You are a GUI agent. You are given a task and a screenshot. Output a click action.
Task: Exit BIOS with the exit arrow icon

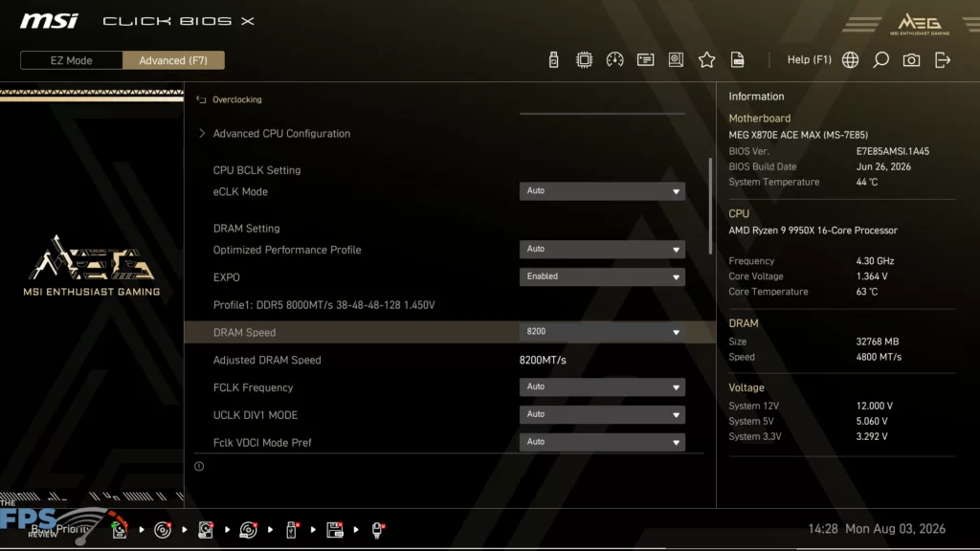pyautogui.click(x=943, y=60)
